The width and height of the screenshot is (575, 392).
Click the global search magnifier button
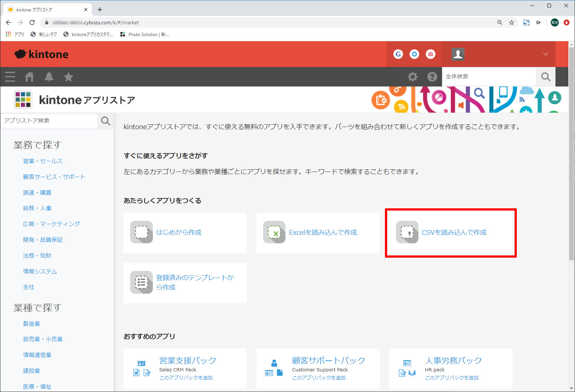tap(546, 77)
